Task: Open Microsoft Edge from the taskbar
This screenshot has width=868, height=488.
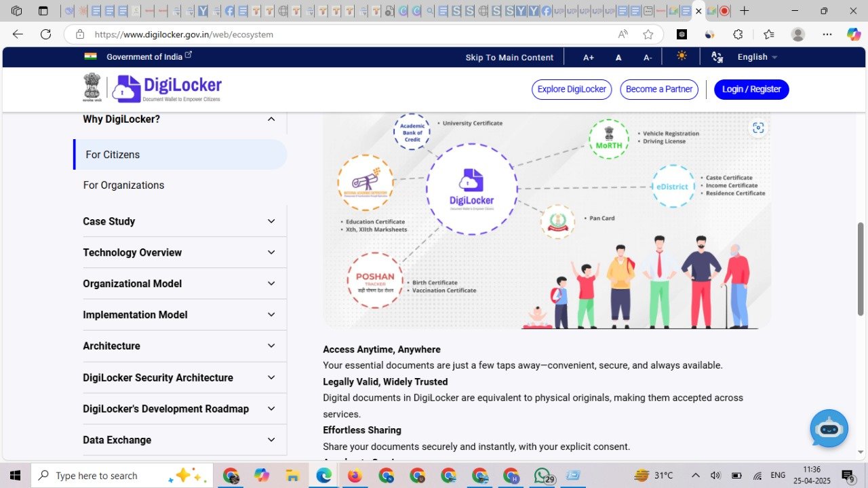Action: point(323,476)
